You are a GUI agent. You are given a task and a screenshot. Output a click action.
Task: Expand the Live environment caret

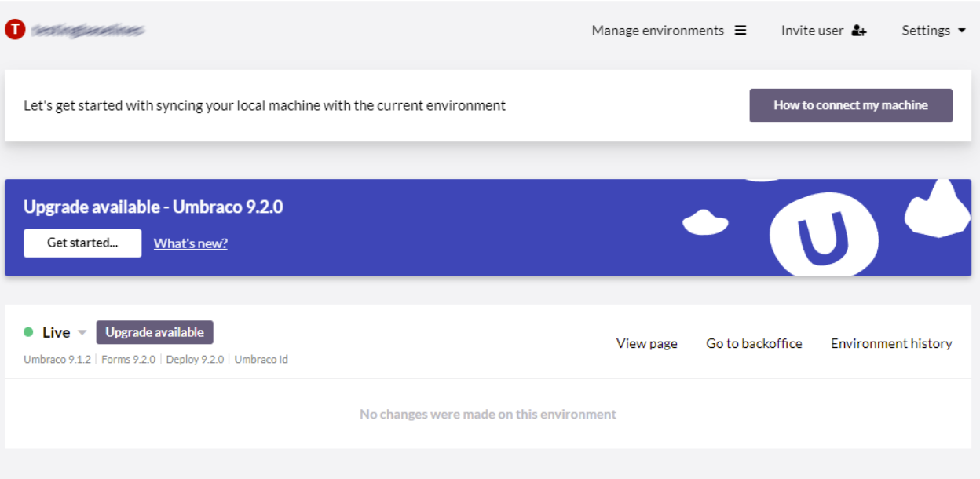click(x=82, y=333)
